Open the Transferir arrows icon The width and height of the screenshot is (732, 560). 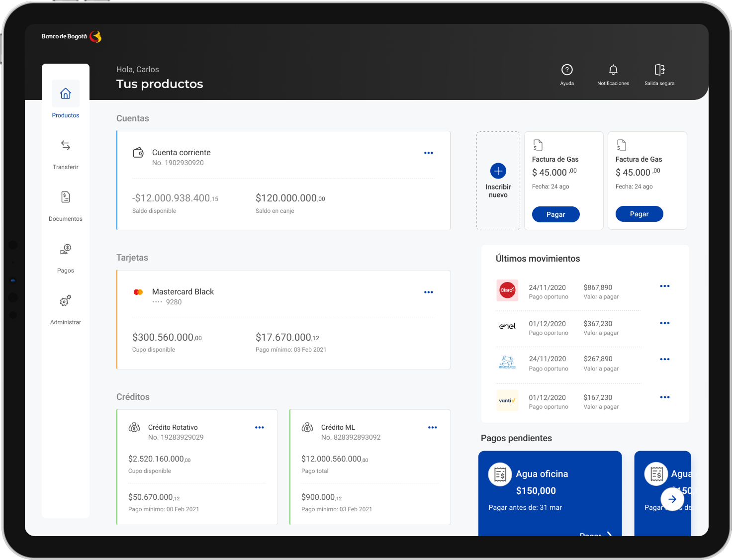click(x=66, y=145)
